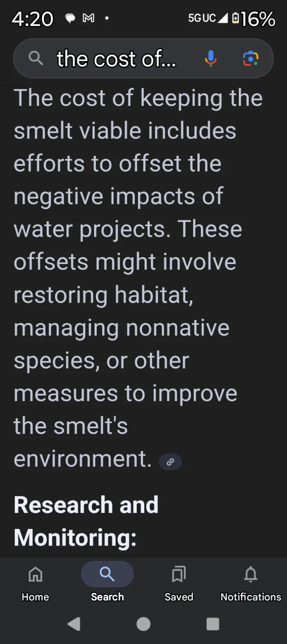Tap the chat bubble notification status icon
The height and width of the screenshot is (644, 287).
click(70, 18)
